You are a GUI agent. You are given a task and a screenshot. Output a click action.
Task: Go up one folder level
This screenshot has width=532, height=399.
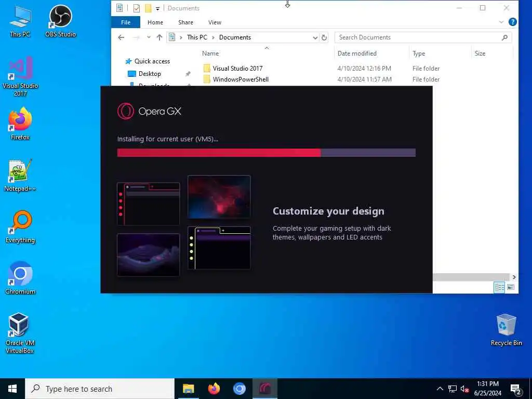(x=159, y=37)
